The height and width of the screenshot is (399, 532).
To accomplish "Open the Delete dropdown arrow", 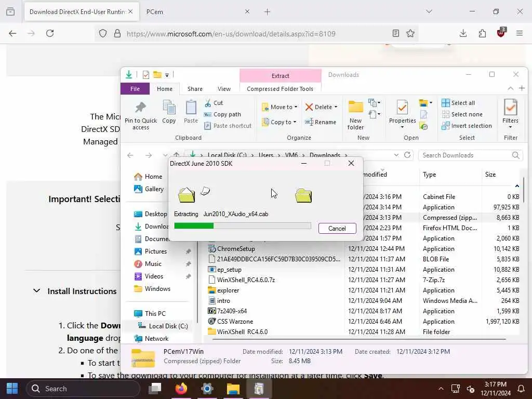I will pos(336,107).
